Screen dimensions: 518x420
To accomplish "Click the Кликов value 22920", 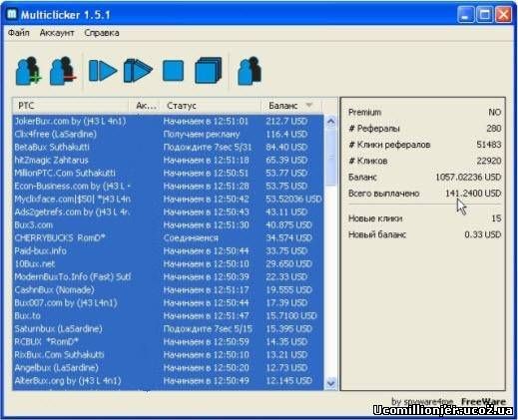I will pyautogui.click(x=489, y=161).
